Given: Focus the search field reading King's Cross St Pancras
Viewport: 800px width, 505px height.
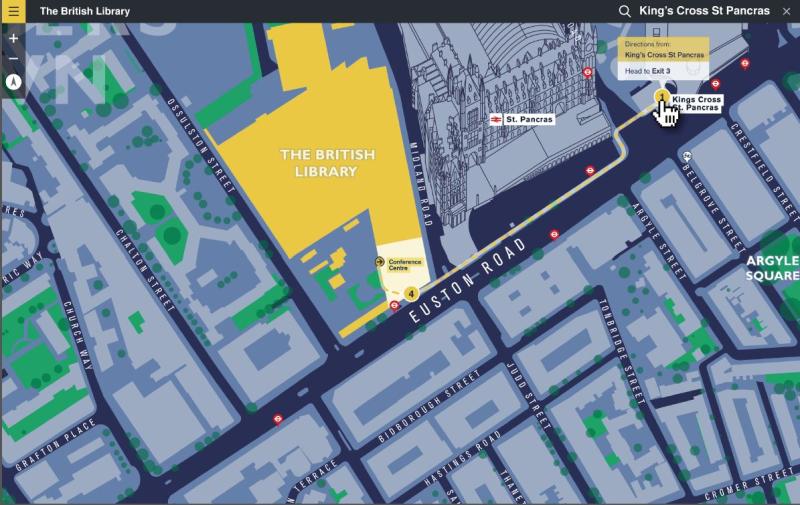Looking at the screenshot, I should tap(704, 11).
